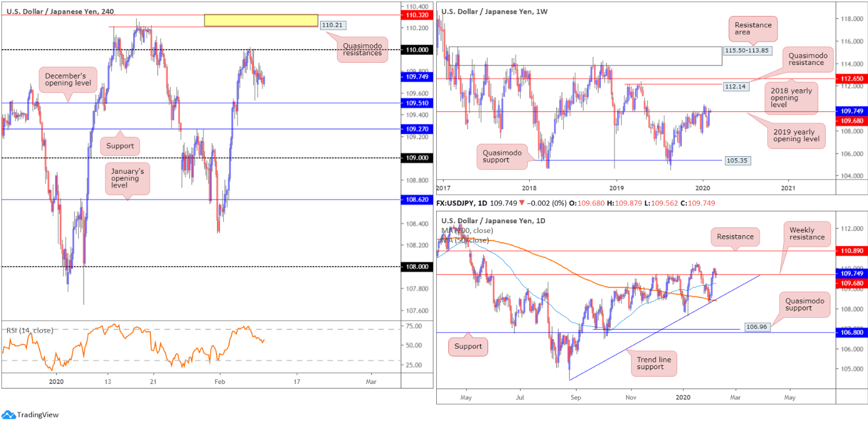
Task: Select the 110.21 price label
Action: tap(332, 25)
